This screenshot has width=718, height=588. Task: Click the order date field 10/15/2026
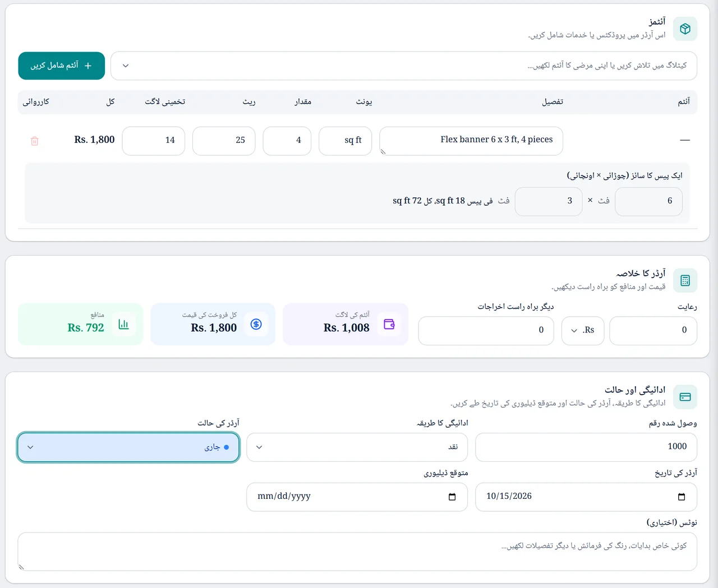pos(586,497)
